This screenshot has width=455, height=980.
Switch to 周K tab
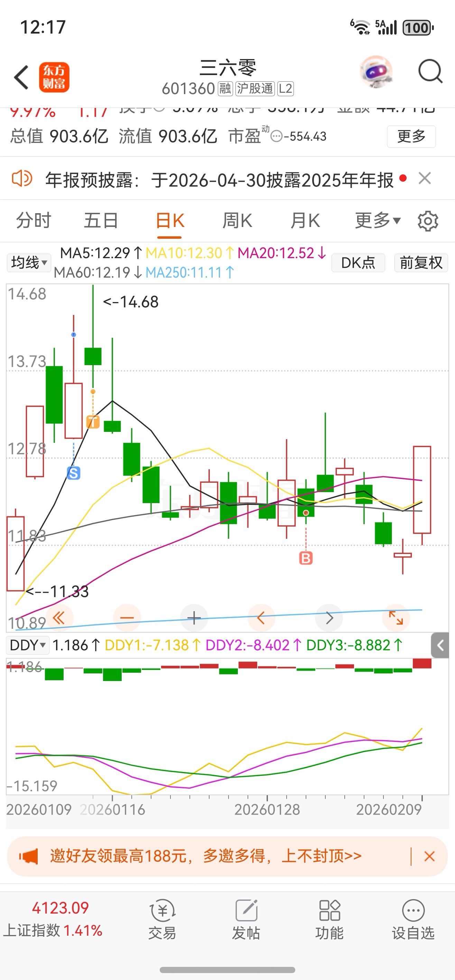pyautogui.click(x=237, y=220)
